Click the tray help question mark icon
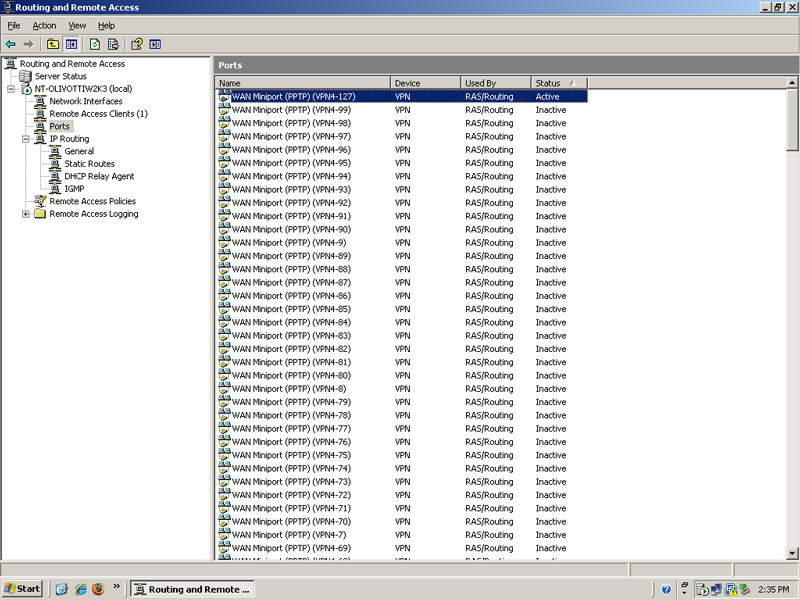800x600 pixels. pyautogui.click(x=666, y=589)
